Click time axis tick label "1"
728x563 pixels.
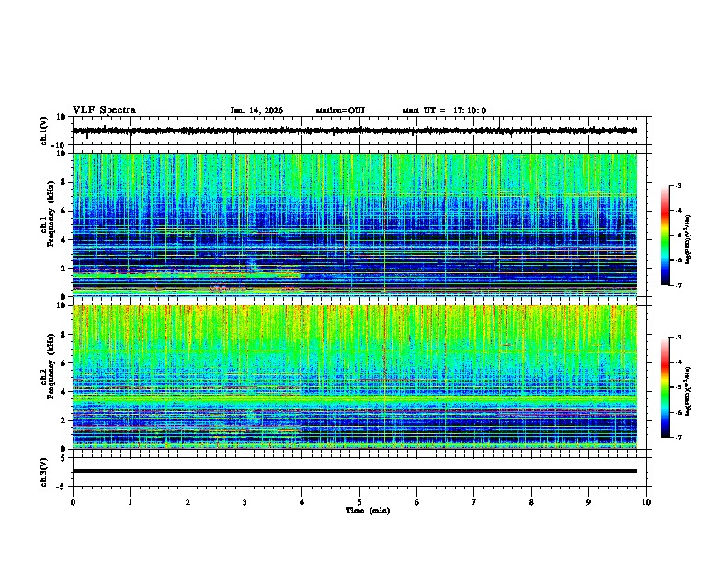click(x=130, y=502)
